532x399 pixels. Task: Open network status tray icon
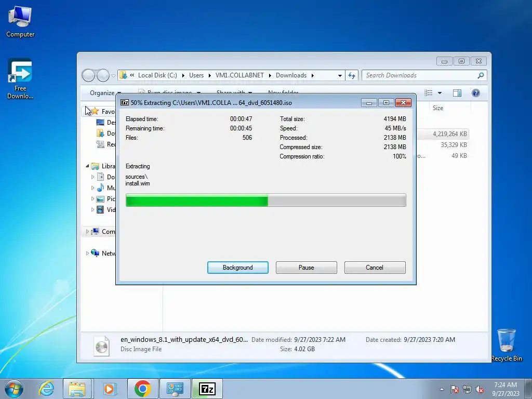467,389
